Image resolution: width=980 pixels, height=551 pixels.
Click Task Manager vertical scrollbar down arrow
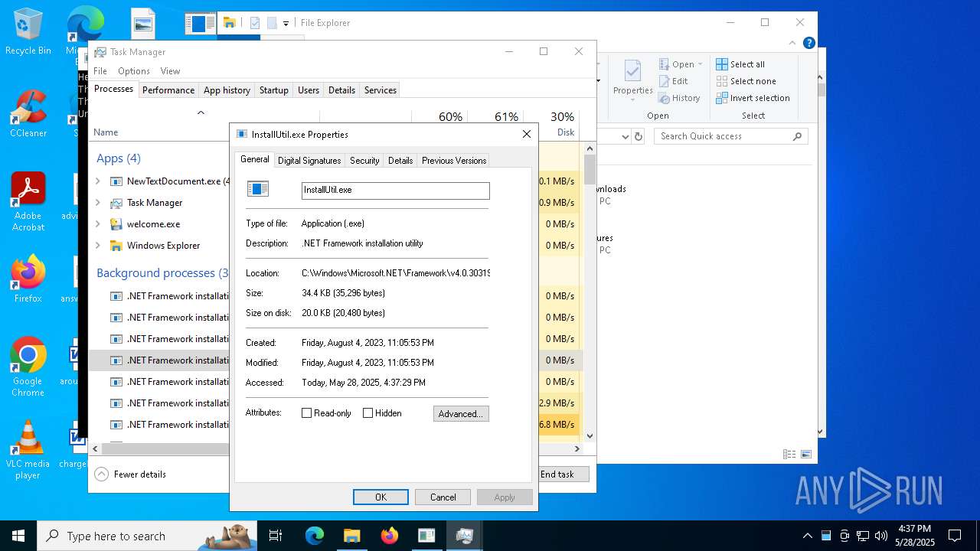(x=590, y=436)
